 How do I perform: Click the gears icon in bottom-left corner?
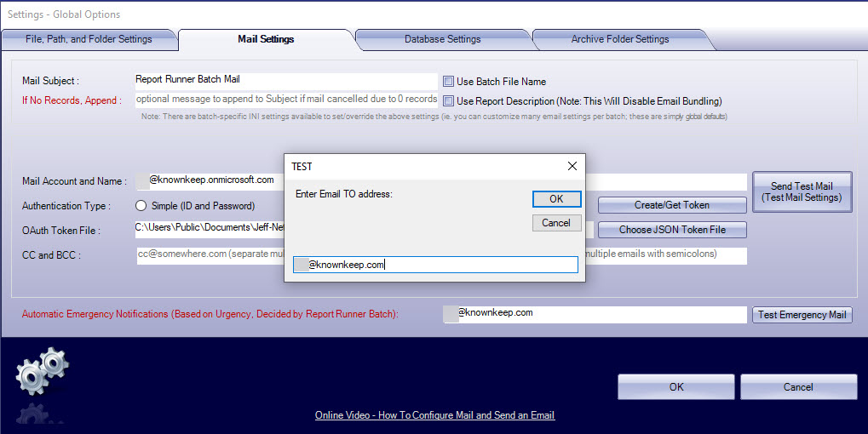tap(42, 375)
